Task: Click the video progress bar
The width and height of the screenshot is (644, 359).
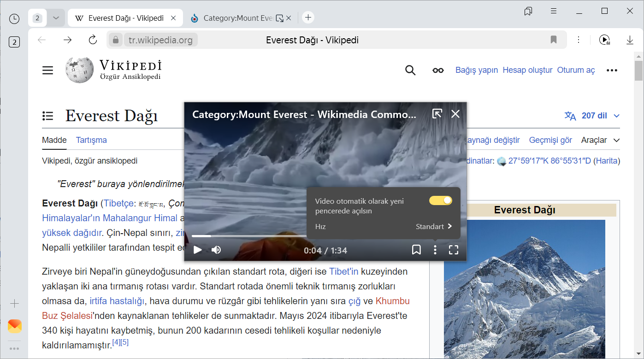Action: 249,236
